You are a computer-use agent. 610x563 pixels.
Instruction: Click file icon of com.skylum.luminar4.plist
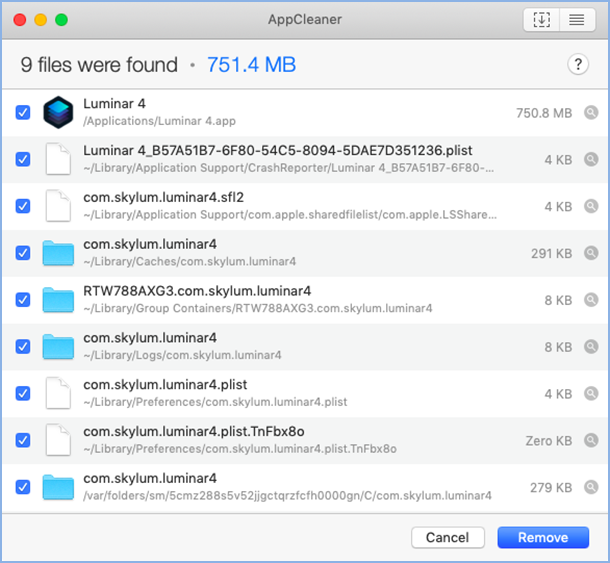pos(58,393)
